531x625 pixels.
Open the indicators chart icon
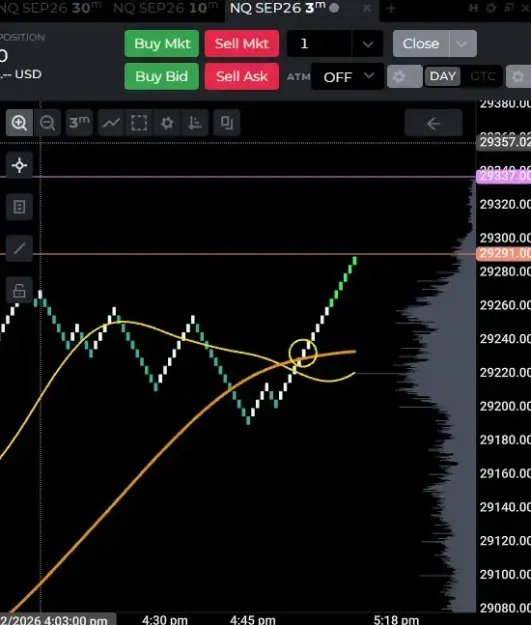click(195, 123)
